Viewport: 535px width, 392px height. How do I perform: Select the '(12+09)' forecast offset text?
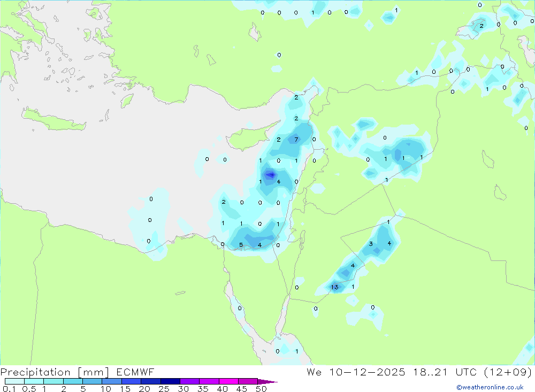tap(508, 372)
